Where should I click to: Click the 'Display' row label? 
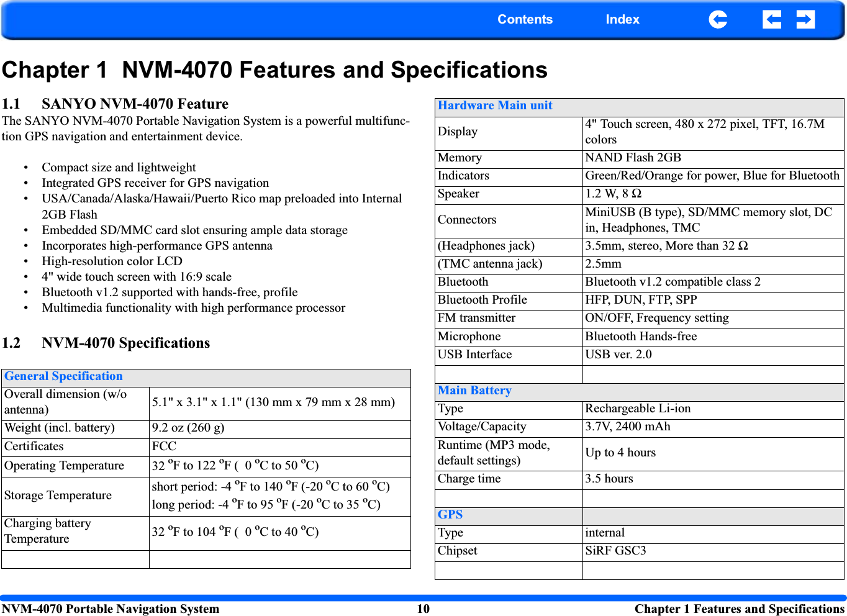click(x=458, y=132)
